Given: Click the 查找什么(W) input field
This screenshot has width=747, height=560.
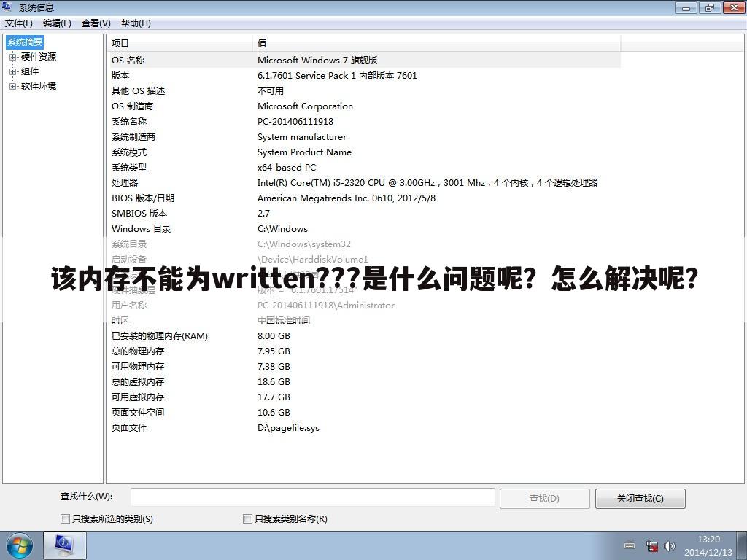Looking at the screenshot, I should 312,497.
